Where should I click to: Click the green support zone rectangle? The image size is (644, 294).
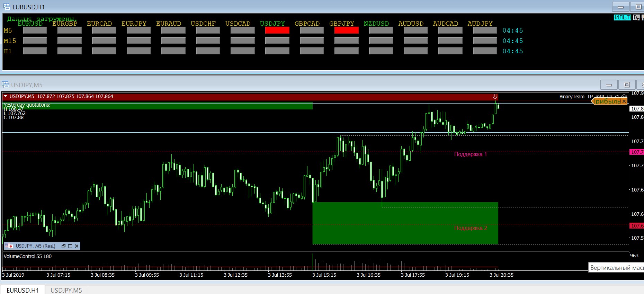tap(405, 223)
